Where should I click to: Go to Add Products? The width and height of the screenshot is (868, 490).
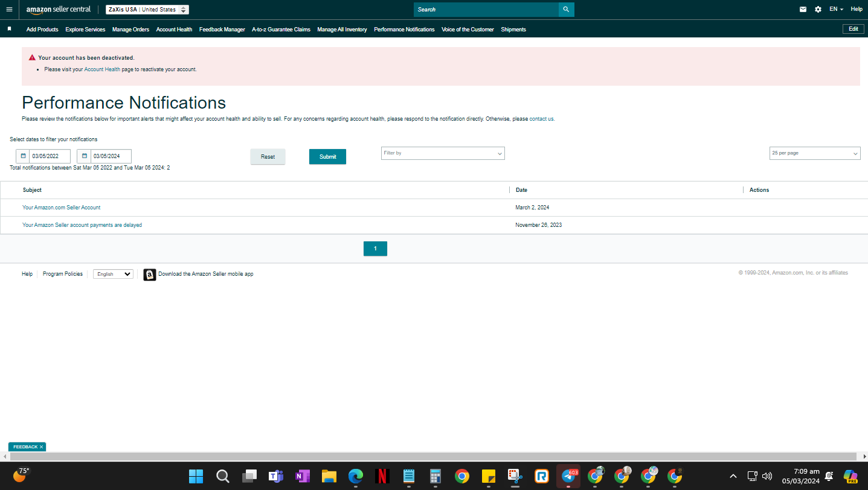[x=42, y=30]
